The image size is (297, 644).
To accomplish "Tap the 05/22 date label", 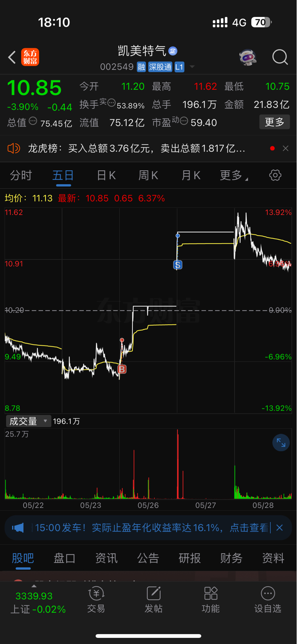I will (33, 505).
